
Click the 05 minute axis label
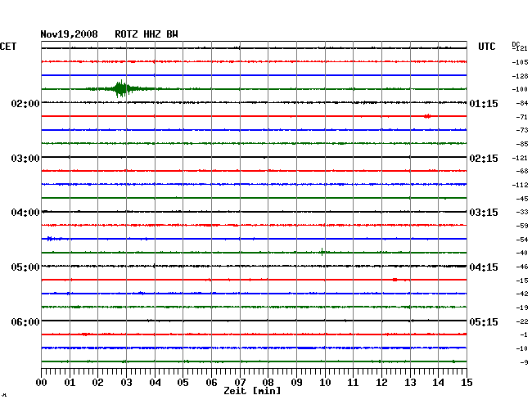[x=183, y=383]
